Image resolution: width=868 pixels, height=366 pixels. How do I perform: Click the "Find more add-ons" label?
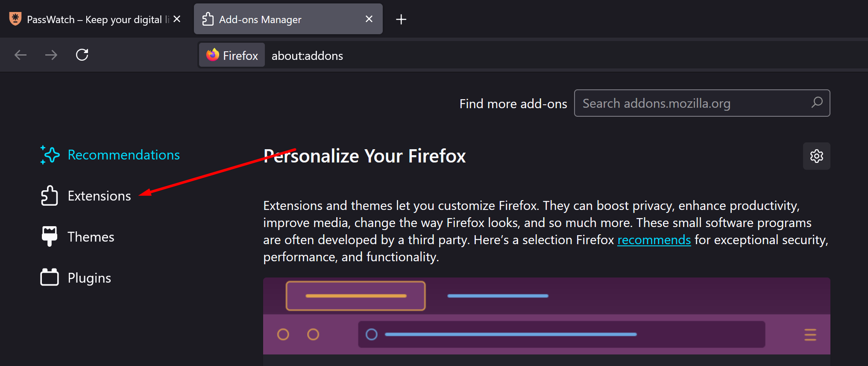(513, 103)
